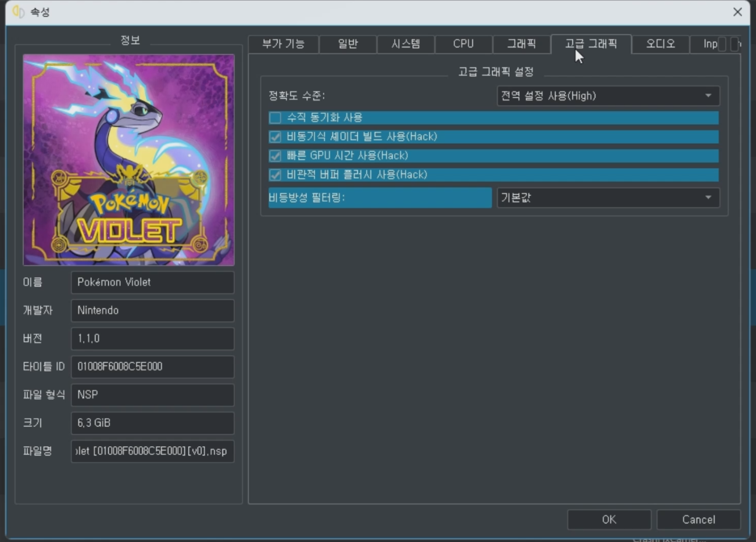Open the 정확도 수준 dropdown
This screenshot has width=756, height=542.
coord(608,96)
